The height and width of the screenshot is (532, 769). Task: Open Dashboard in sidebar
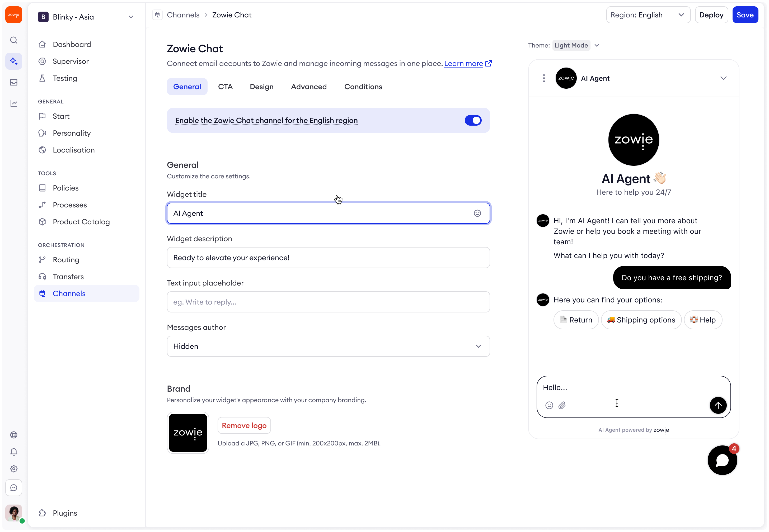click(86, 44)
